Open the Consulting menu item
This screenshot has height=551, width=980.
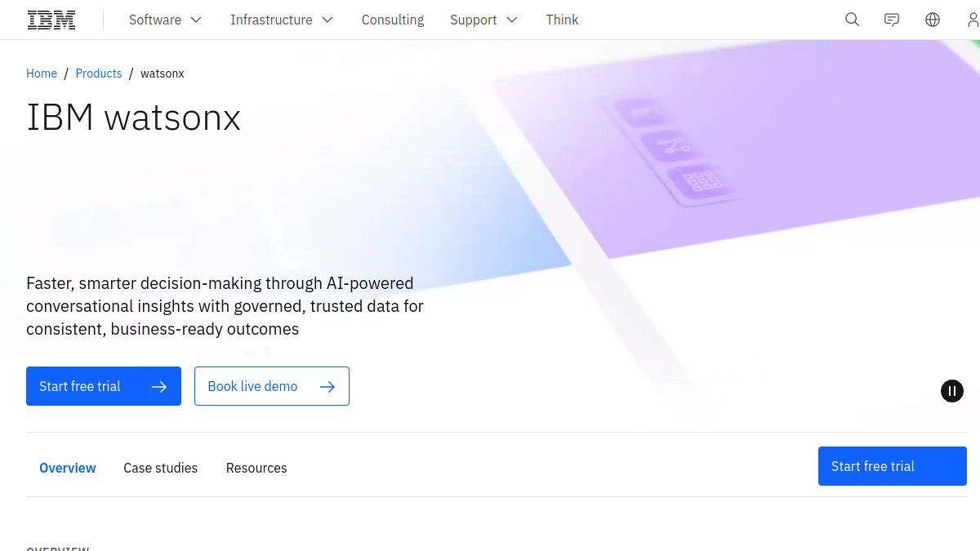[x=393, y=20]
